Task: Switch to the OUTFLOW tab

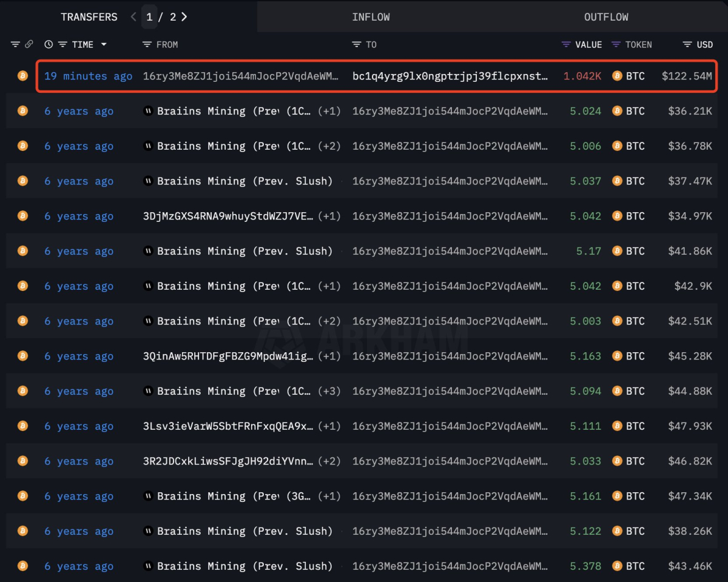Action: [x=606, y=17]
